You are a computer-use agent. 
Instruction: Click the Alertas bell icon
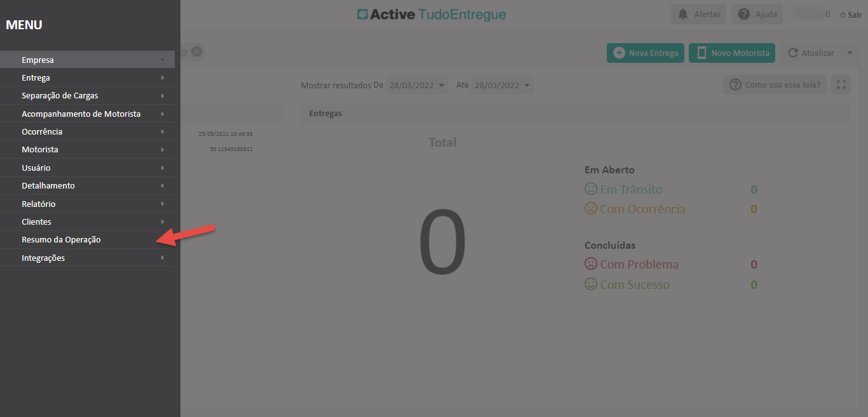684,14
